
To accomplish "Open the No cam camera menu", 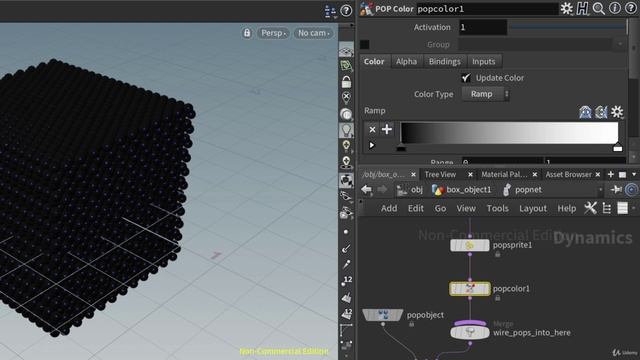I will (x=313, y=33).
